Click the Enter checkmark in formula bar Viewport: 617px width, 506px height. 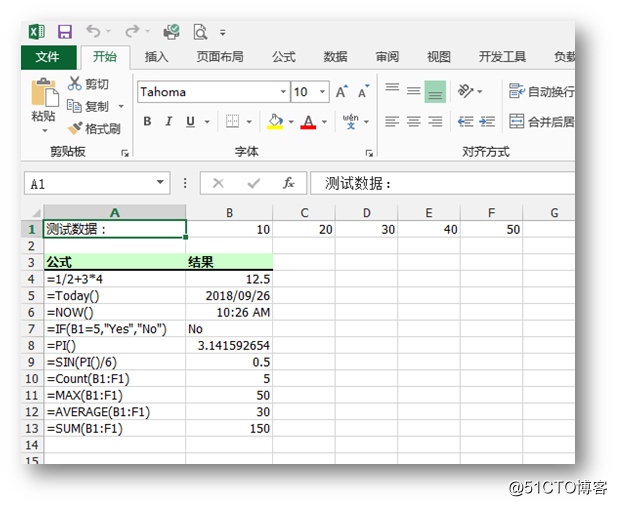[x=254, y=183]
